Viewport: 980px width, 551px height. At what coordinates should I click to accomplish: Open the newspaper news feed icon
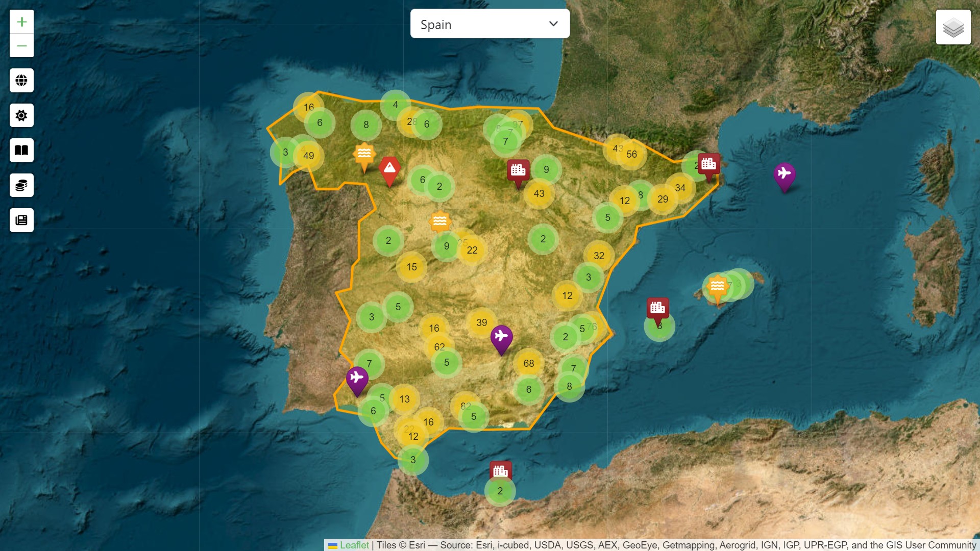click(x=21, y=220)
